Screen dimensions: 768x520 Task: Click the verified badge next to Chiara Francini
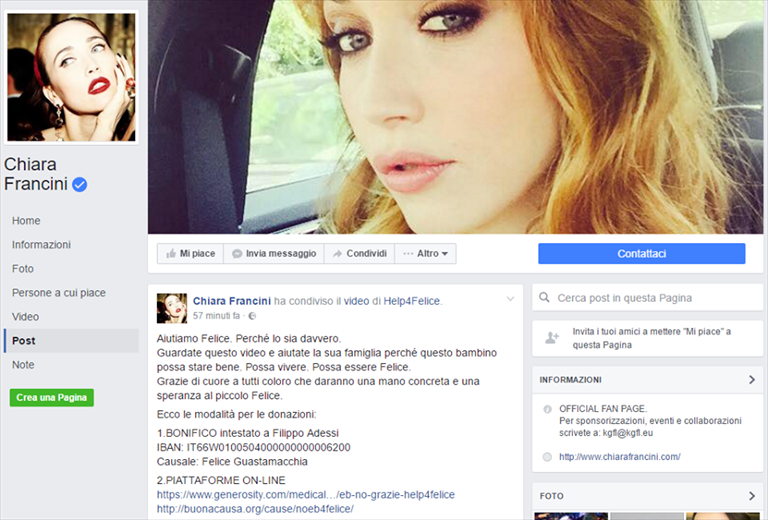pyautogui.click(x=80, y=185)
